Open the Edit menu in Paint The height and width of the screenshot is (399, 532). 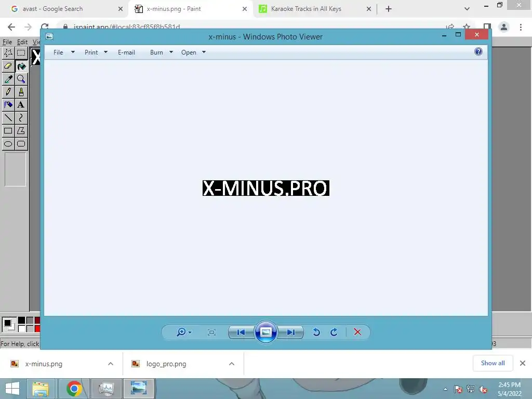(x=22, y=42)
